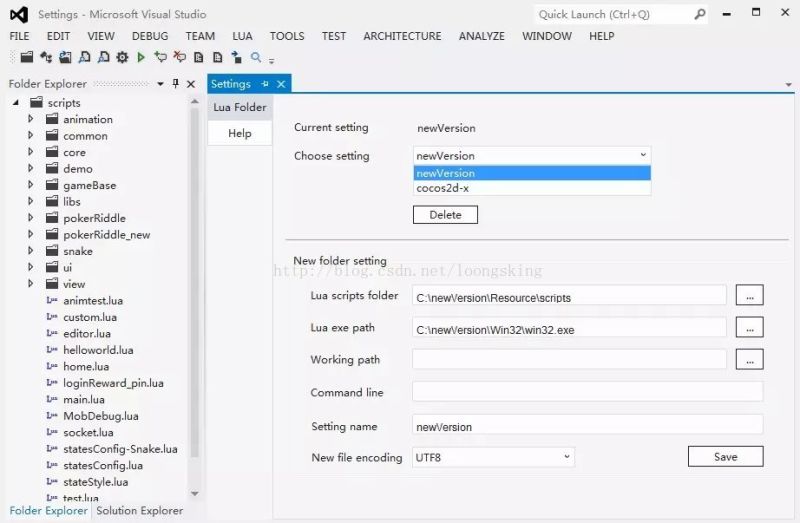Click the Quick Launch search magnifier
800x523 pixels.
pyautogui.click(x=700, y=14)
